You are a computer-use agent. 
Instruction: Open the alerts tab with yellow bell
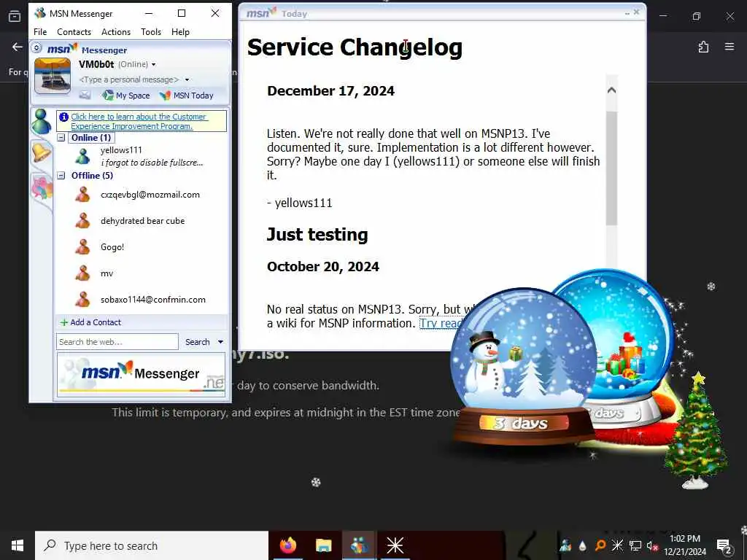[x=41, y=153]
